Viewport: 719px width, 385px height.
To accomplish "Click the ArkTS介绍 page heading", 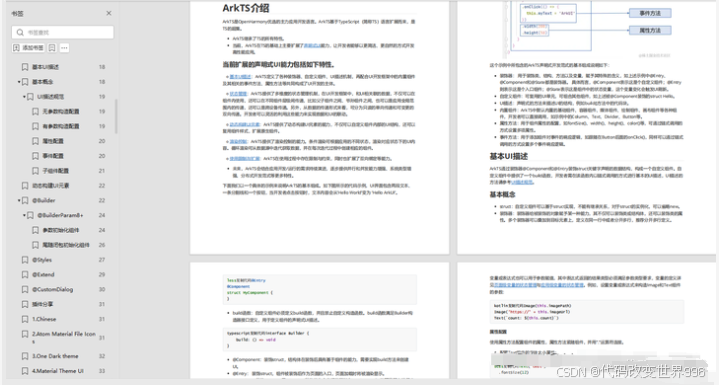I will click(246, 8).
